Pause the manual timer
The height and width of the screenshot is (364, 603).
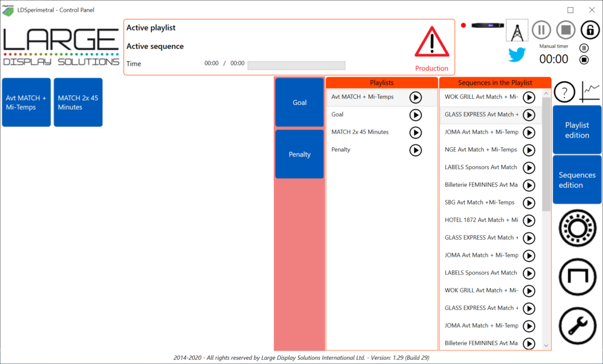click(x=584, y=48)
